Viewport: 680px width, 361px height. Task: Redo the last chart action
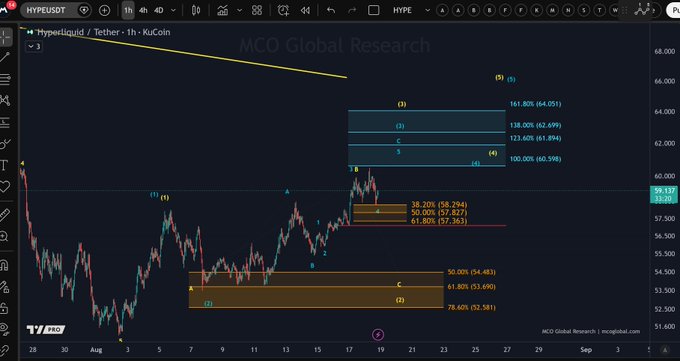coord(352,10)
